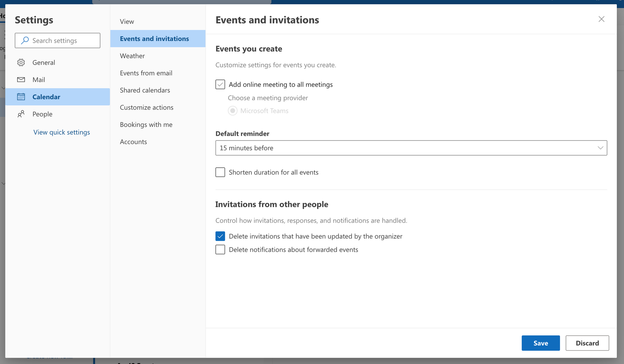
Task: Go to Shared calendars settings
Action: [x=145, y=90]
